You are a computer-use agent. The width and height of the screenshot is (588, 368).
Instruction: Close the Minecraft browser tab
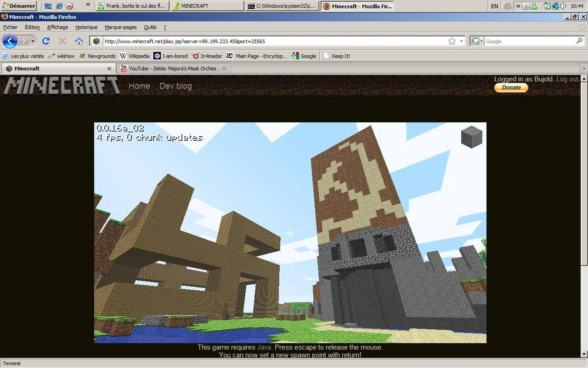pos(109,69)
